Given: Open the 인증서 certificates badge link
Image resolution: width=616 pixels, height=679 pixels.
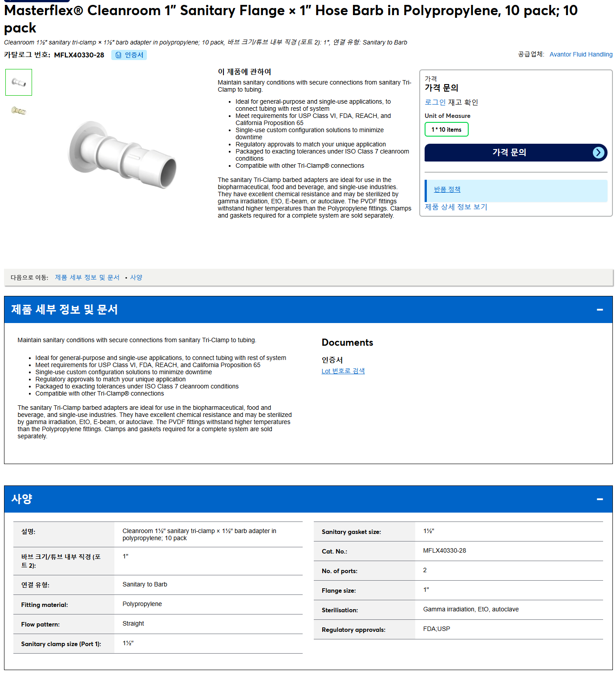Looking at the screenshot, I should [x=129, y=55].
